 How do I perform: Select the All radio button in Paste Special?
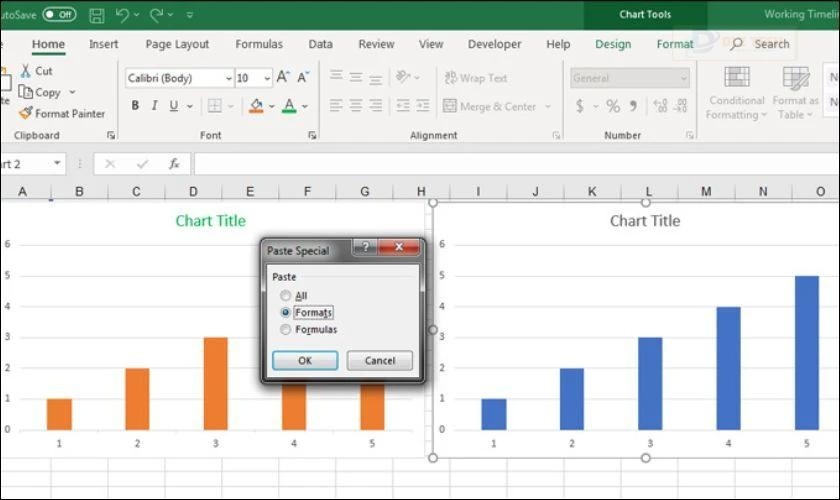[x=286, y=296]
